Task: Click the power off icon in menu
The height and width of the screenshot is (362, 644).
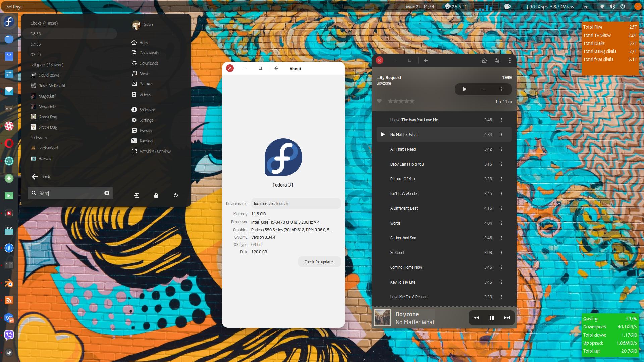Action: click(x=175, y=195)
